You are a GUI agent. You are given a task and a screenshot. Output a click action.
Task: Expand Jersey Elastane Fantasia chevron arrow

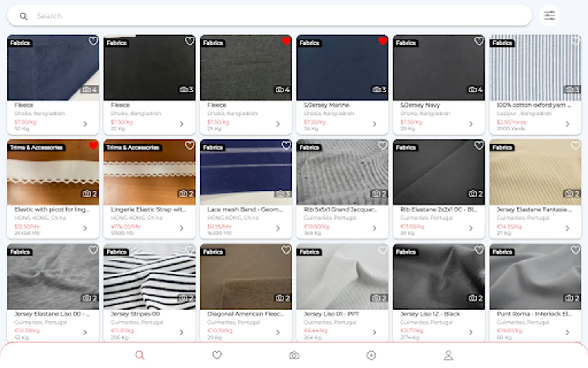(567, 228)
